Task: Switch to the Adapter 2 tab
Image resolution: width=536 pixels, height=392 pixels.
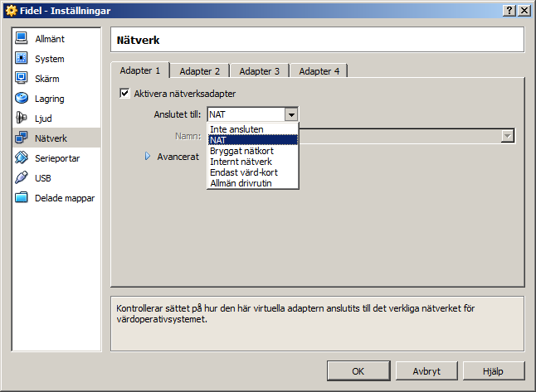Action: click(200, 71)
